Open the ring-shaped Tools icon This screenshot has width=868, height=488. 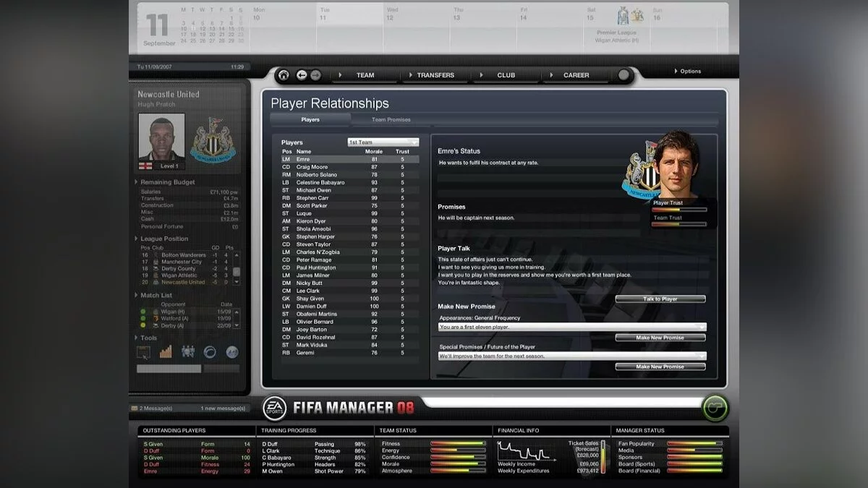point(210,352)
